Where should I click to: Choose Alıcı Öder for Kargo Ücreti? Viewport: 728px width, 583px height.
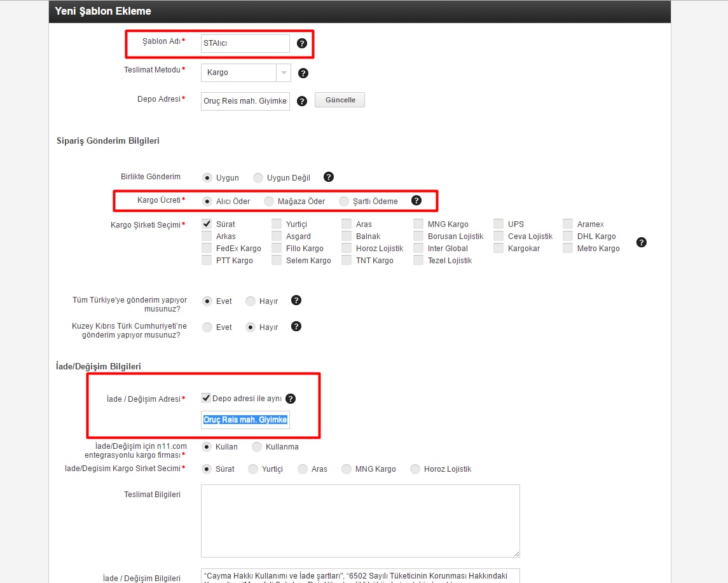pyautogui.click(x=207, y=202)
